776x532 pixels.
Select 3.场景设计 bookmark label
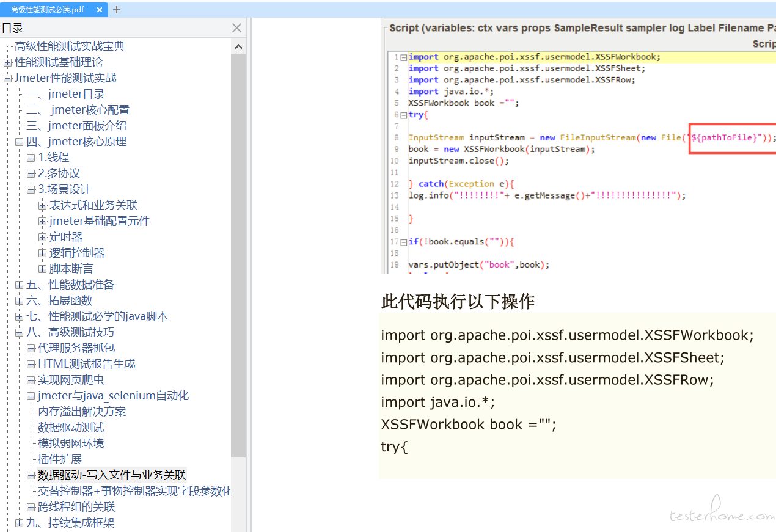pos(64,189)
